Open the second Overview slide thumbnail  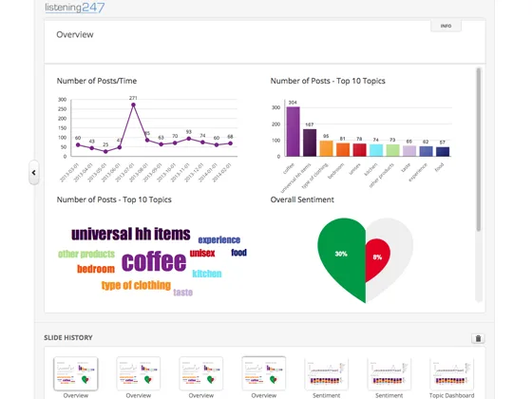pyautogui.click(x=139, y=373)
